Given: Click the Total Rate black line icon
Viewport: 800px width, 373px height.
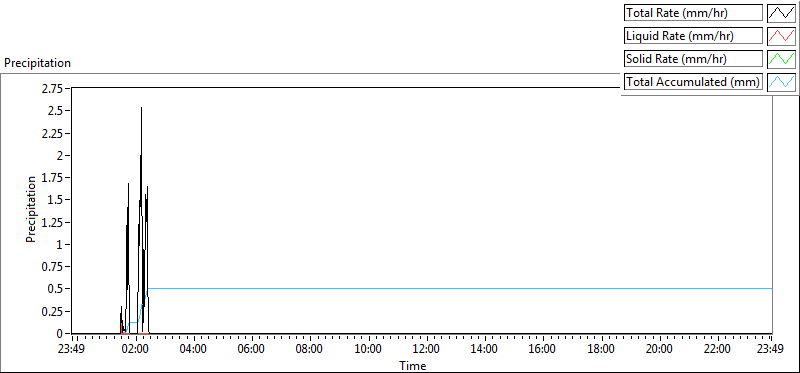Looking at the screenshot, I should 781,13.
